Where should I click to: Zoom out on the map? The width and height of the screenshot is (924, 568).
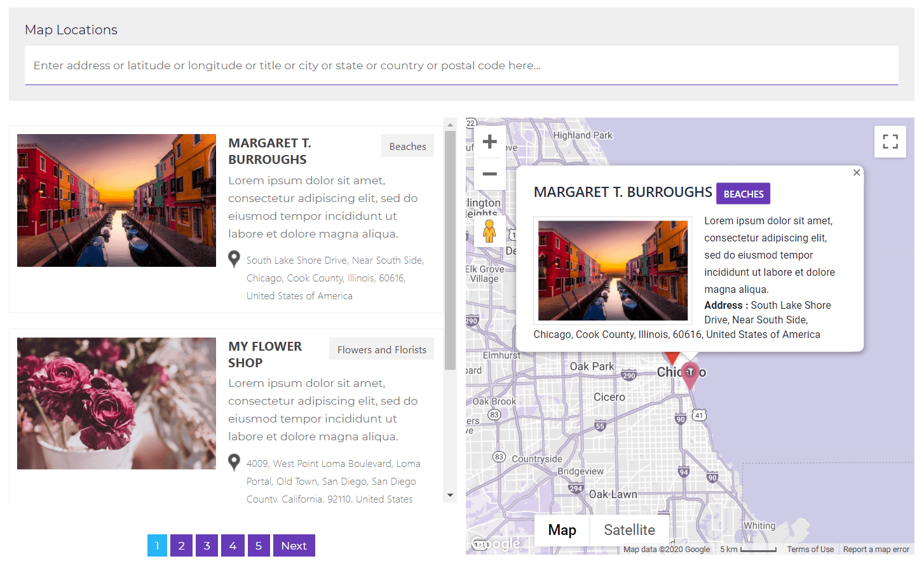tap(489, 172)
